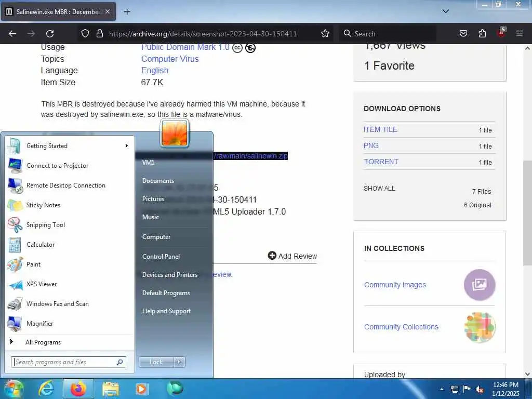Click the taskbar clock and date
532x399 pixels.
[506, 389]
